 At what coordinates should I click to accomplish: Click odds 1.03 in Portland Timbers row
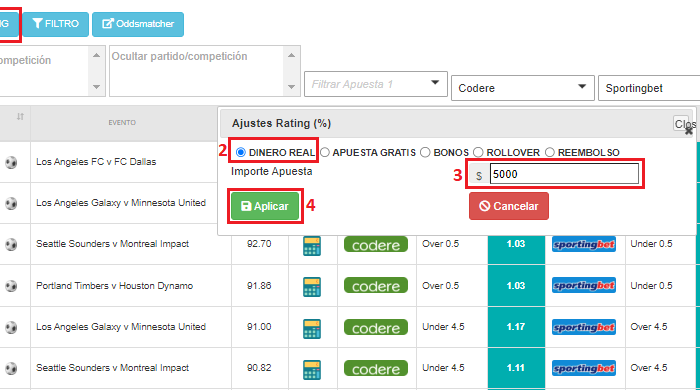coord(516,286)
